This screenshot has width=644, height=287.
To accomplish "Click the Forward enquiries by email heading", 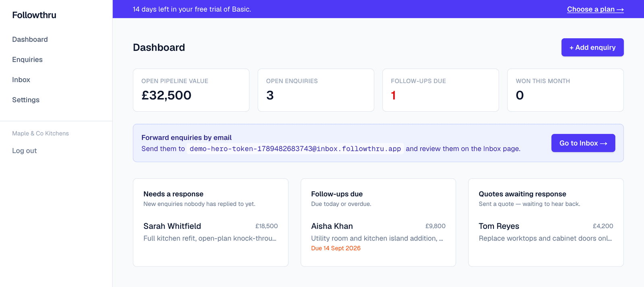I will point(186,137).
